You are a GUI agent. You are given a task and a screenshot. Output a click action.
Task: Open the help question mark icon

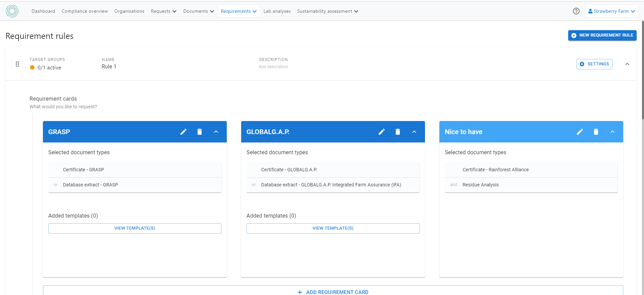point(576,11)
